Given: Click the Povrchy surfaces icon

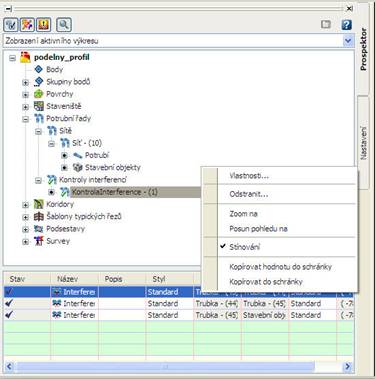Looking at the screenshot, I should tap(39, 94).
